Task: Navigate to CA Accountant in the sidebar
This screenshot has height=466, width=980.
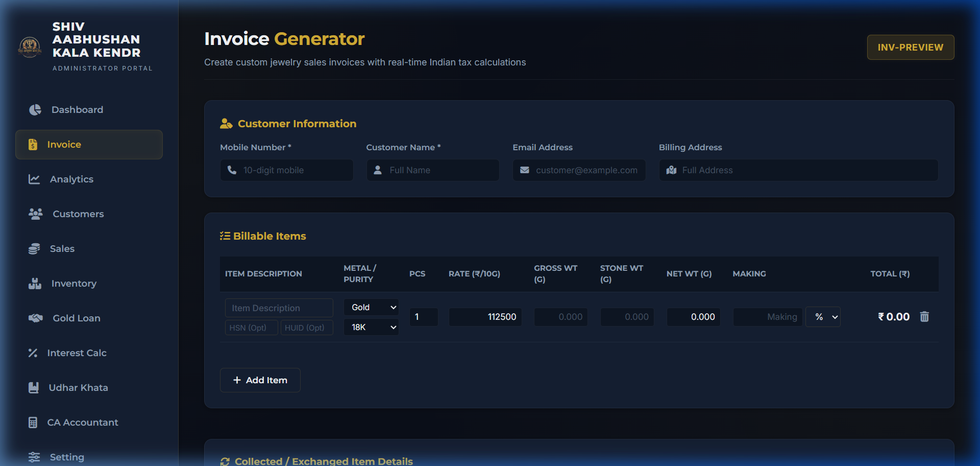Action: click(89, 423)
